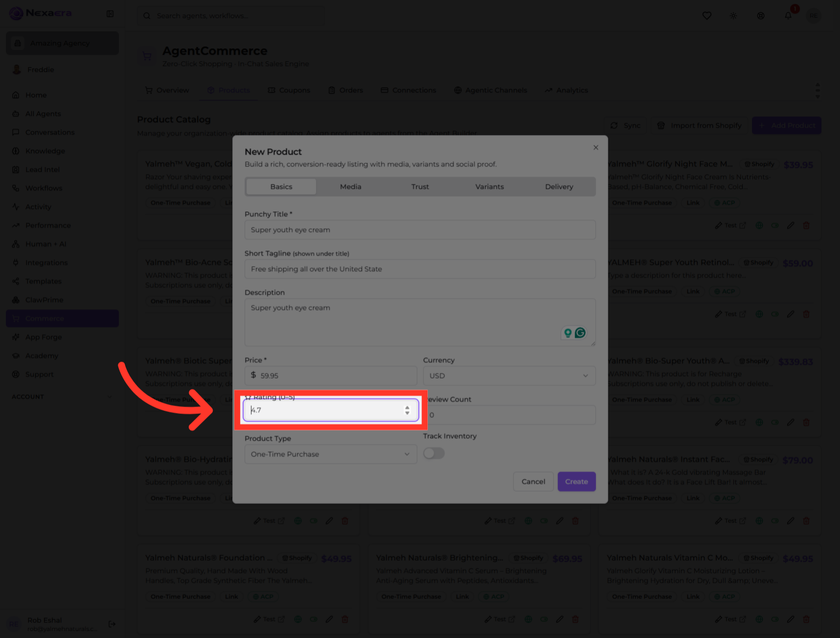The width and height of the screenshot is (840, 638).
Task: Click the Punchy Title input field
Action: (x=420, y=229)
